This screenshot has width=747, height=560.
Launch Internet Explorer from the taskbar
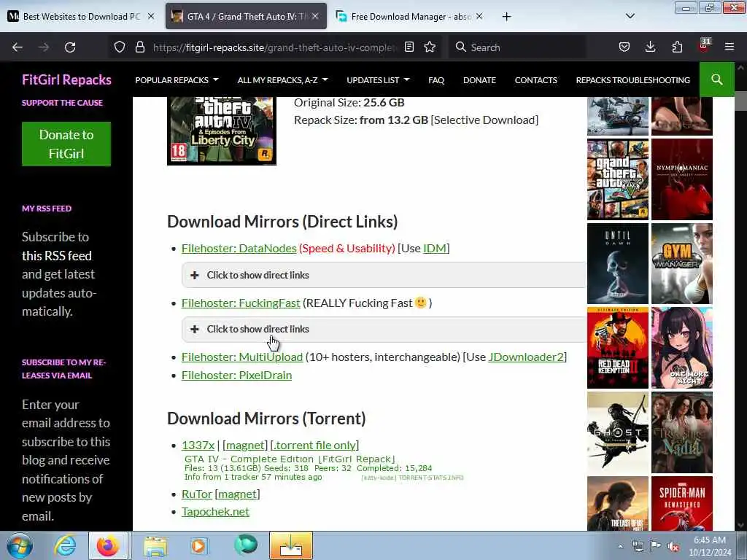click(65, 545)
